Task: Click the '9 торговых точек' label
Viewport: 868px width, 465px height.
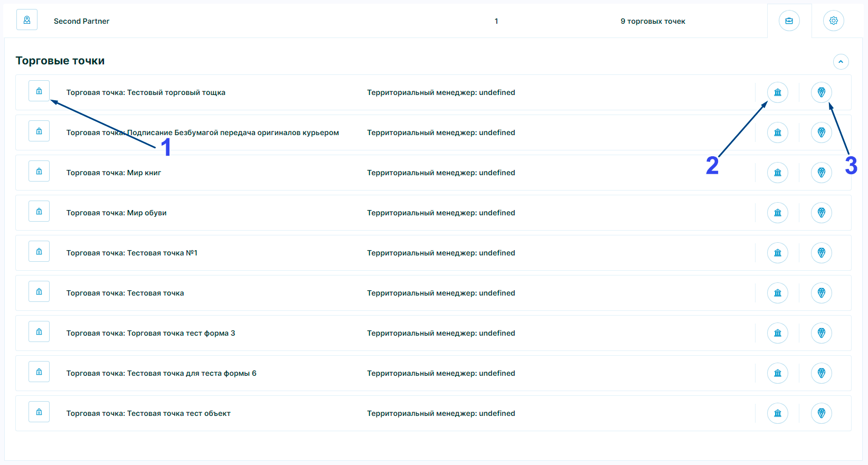Action: [653, 21]
